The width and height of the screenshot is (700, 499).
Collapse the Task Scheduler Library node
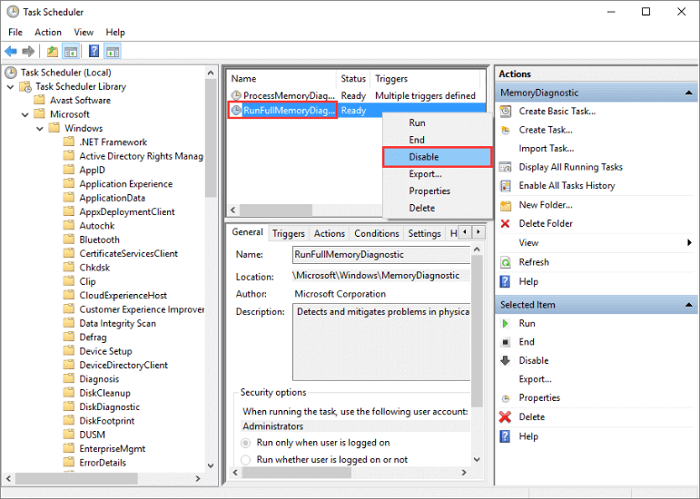pyautogui.click(x=10, y=87)
